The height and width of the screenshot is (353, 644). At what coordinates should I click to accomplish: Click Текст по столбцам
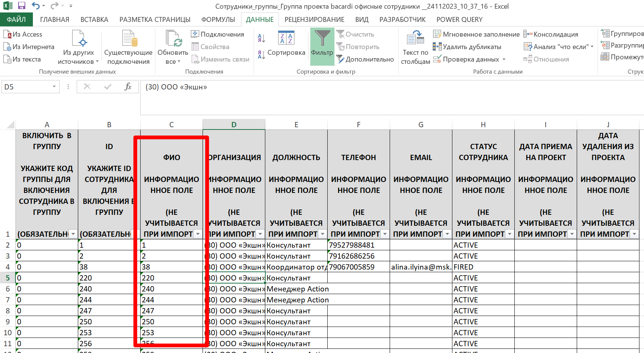(415, 48)
